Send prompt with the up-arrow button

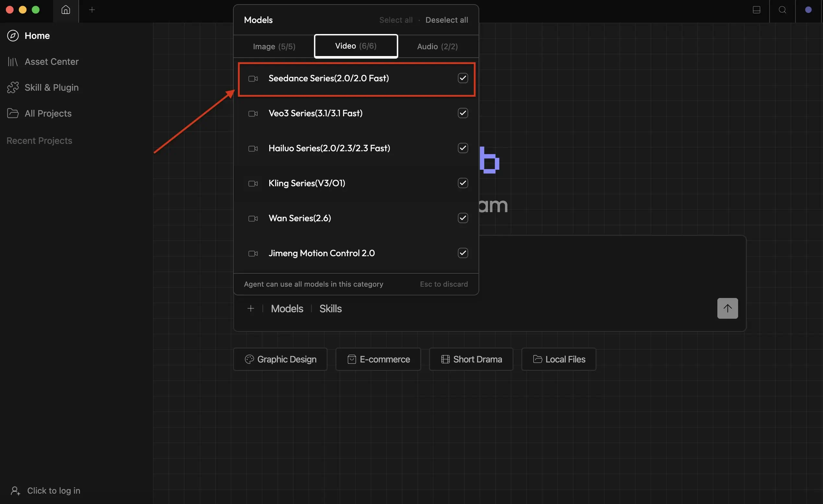click(727, 308)
